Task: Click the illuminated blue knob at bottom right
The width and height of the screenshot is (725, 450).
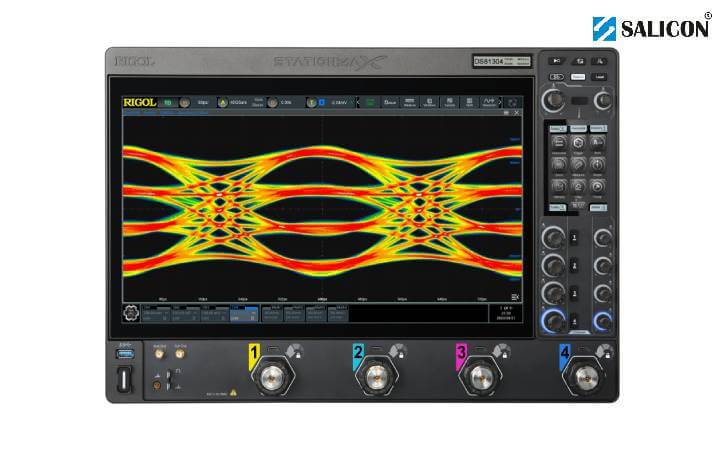Action: click(603, 322)
